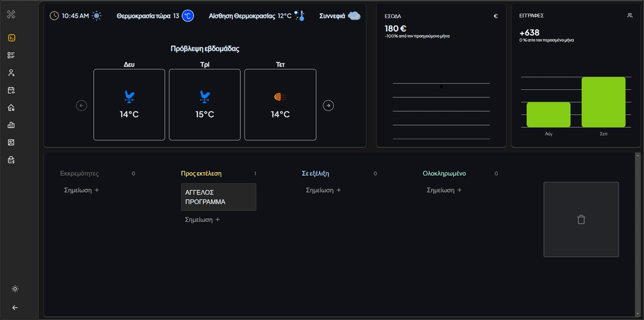Open the bar chart statistics icon in sidebar

(x=11, y=125)
